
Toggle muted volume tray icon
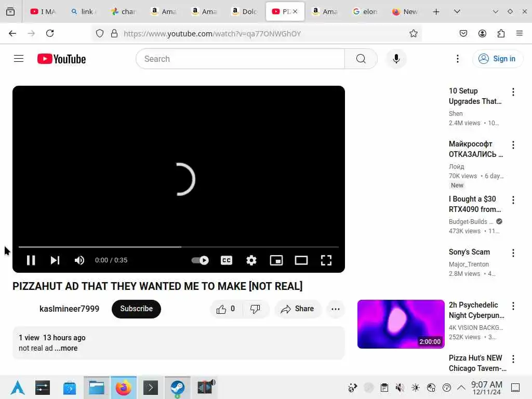[400, 388]
